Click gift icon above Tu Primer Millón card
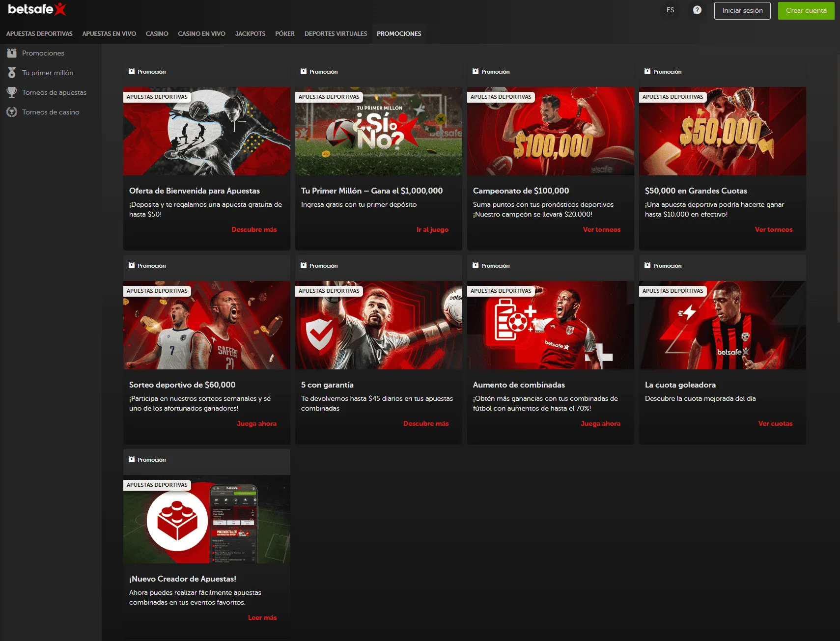Viewport: 840px width, 641px height. tap(304, 72)
